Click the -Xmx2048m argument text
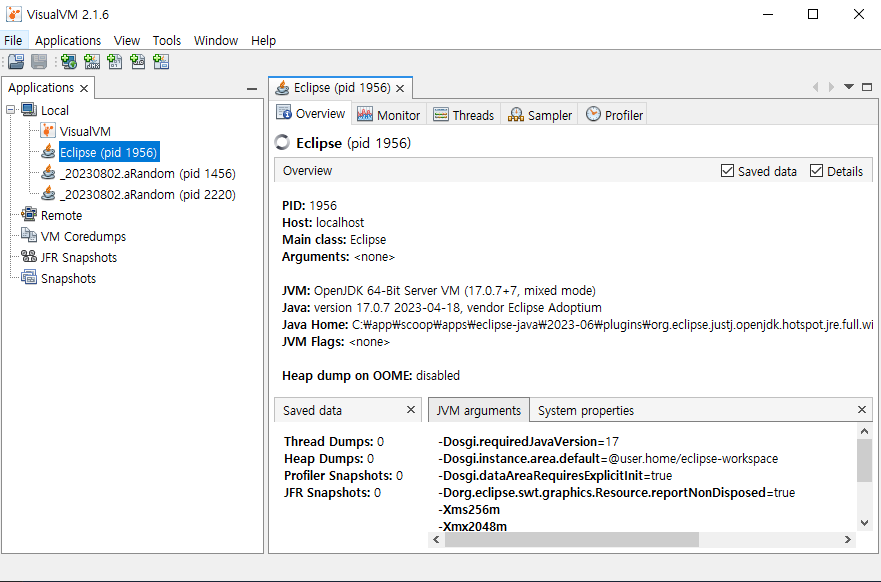This screenshot has height=582, width=881. pos(472,526)
